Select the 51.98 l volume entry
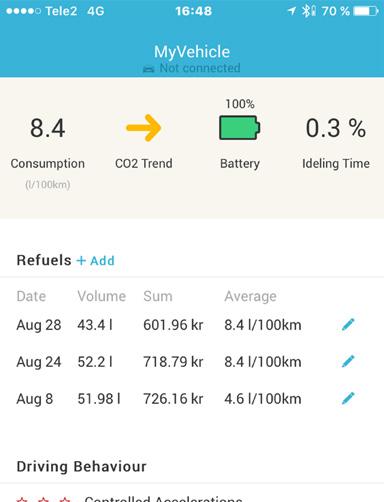The image size is (384, 502). pos(99,399)
